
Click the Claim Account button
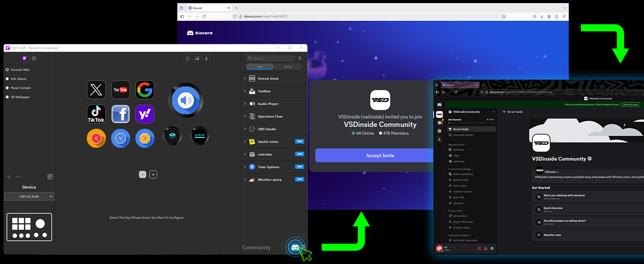coord(630,105)
